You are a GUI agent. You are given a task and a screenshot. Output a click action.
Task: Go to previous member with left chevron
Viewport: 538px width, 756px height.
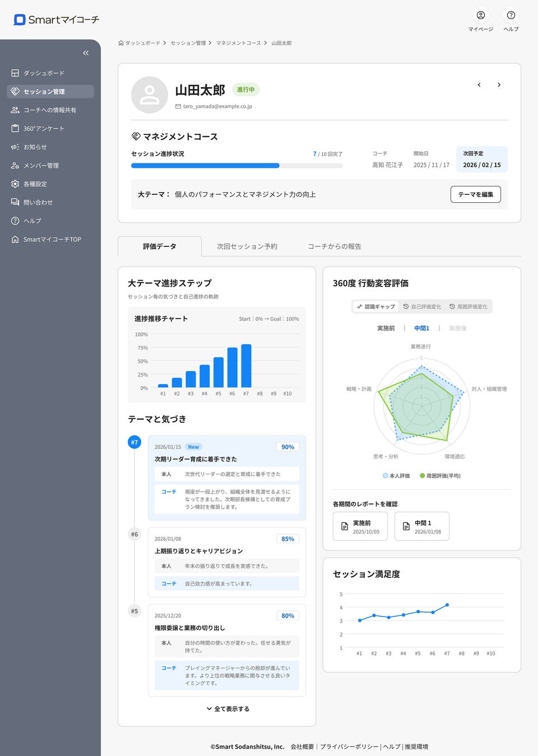(479, 85)
